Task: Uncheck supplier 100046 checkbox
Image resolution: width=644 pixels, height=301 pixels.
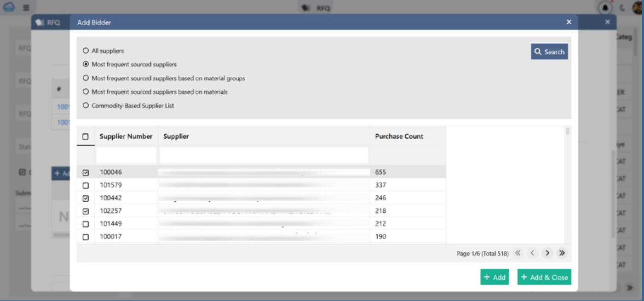Action: click(x=86, y=173)
